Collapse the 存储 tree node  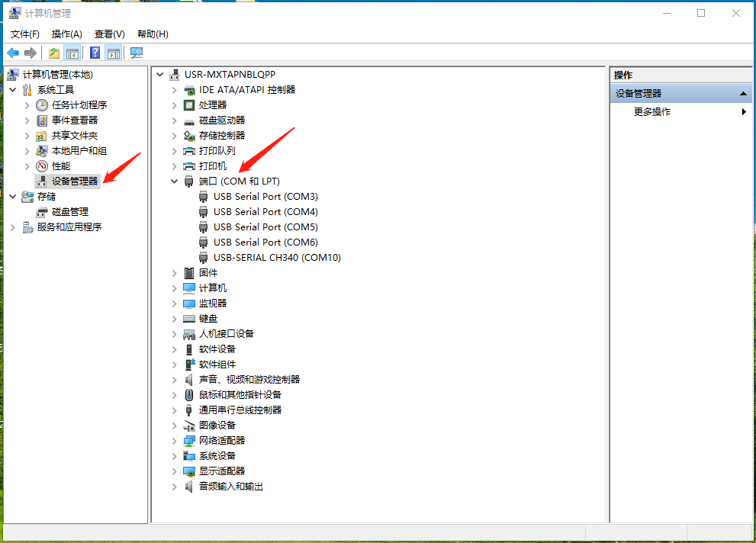point(13,197)
